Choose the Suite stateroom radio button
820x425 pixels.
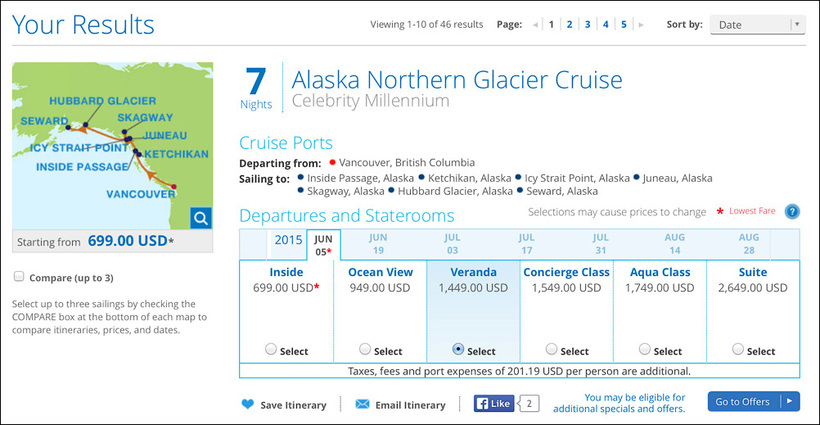738,350
